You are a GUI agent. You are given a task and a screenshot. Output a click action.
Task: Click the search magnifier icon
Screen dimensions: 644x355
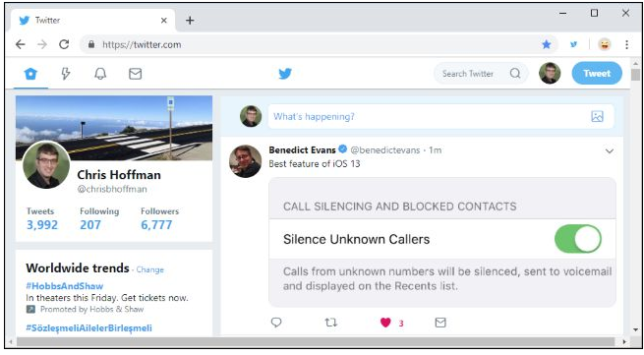(x=515, y=73)
